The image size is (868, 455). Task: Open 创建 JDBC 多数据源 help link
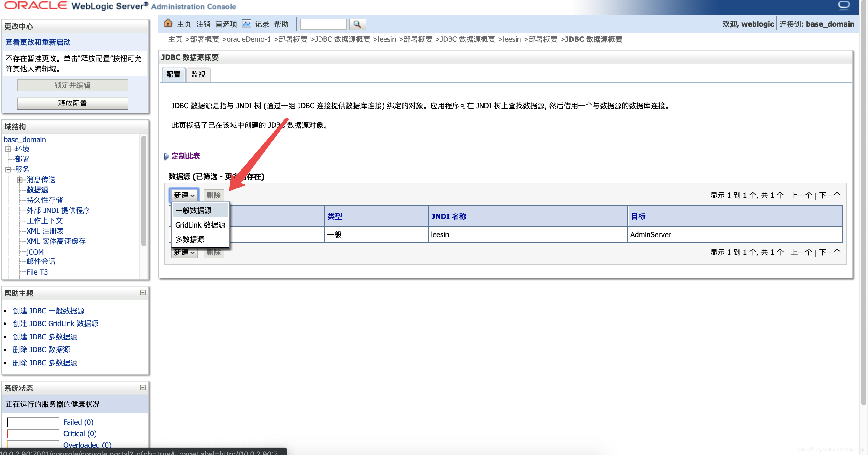(x=45, y=337)
